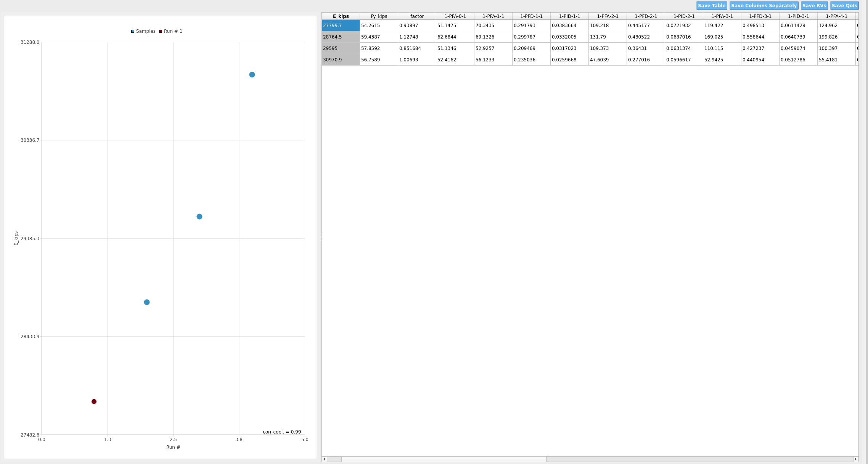Click the table scrollbar left arrow
This screenshot has height=464, width=868.
[x=324, y=459]
